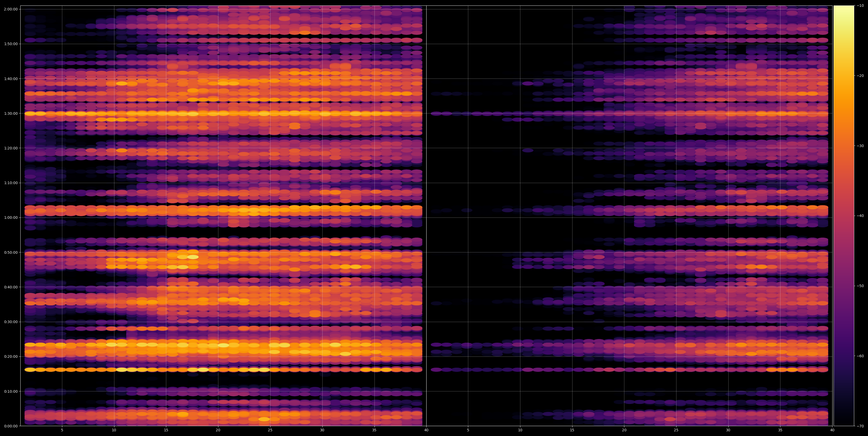Select the 0:50:00 tick label
This screenshot has height=436, width=868.
click(x=11, y=252)
